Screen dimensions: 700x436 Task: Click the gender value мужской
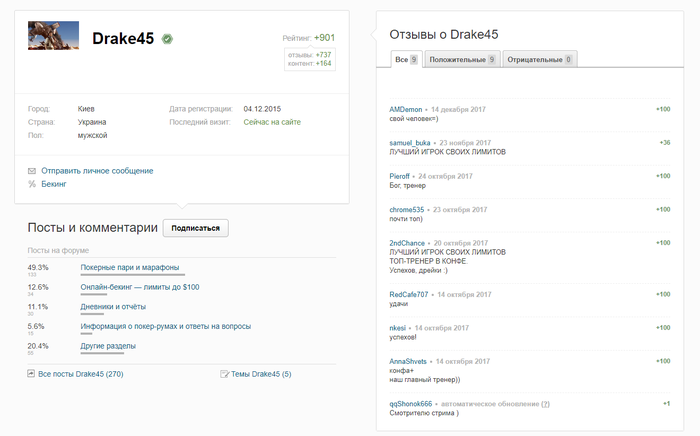point(92,135)
